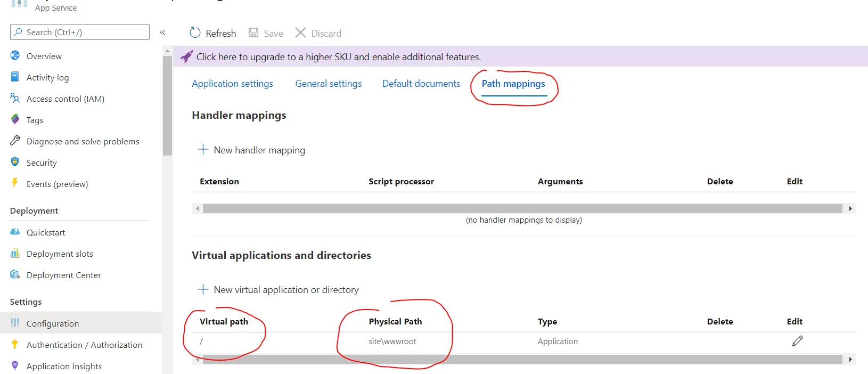This screenshot has height=374, width=868.
Task: Click the plus icon for new handler mapping
Action: point(203,150)
